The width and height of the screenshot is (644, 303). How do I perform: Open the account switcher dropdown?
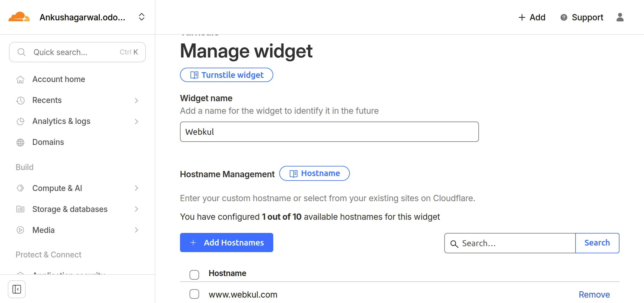[142, 17]
